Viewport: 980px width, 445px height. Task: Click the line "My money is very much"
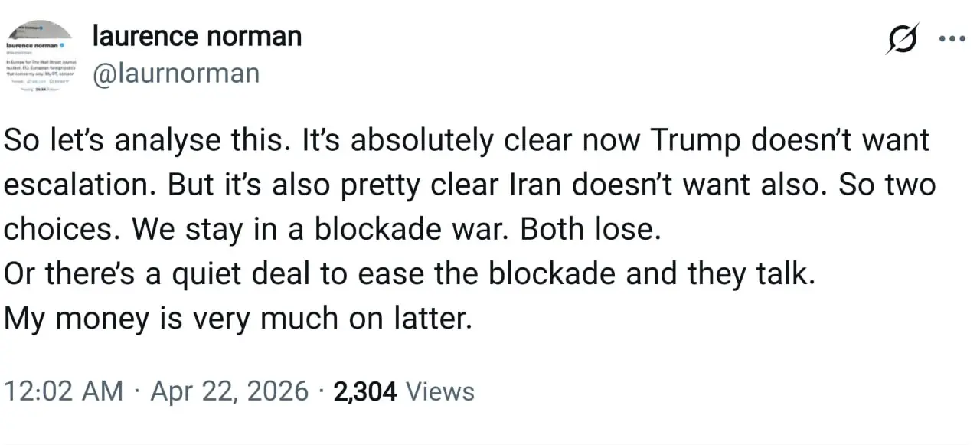point(237,319)
